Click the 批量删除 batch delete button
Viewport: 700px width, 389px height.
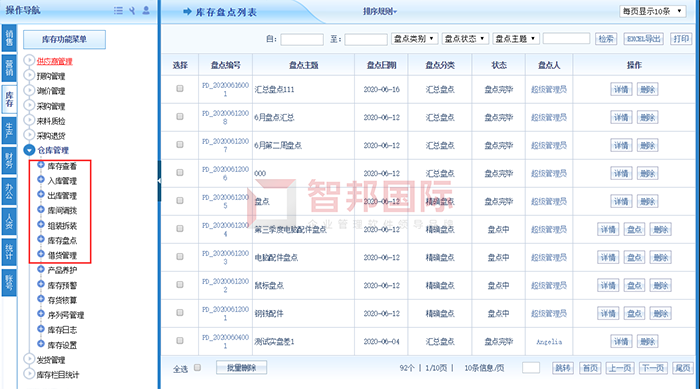click(x=242, y=368)
